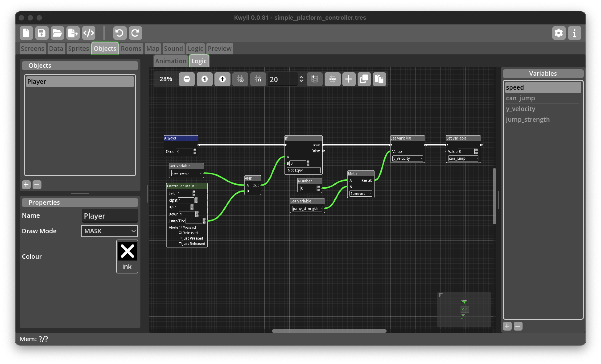Screen dimensions: 601x364
Task: Click the zoom out button in graph toolbar
Action: [187, 79]
